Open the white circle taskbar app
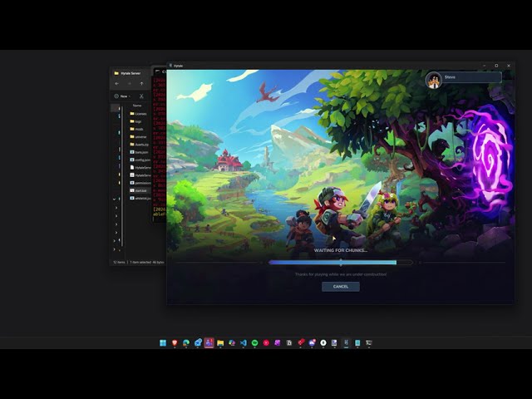 click(x=323, y=343)
